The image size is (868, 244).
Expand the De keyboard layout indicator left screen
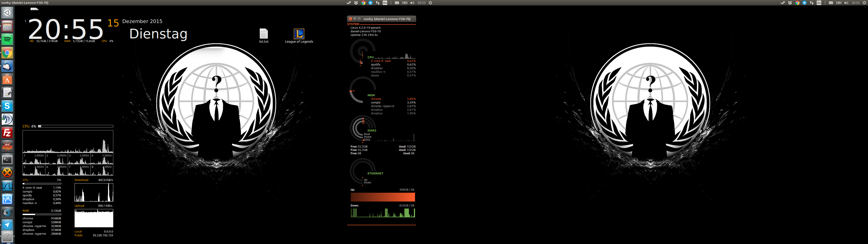(385, 3)
